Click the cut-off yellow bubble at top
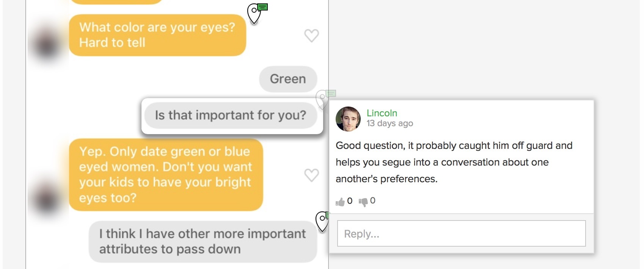The image size is (644, 269). tap(116, 2)
